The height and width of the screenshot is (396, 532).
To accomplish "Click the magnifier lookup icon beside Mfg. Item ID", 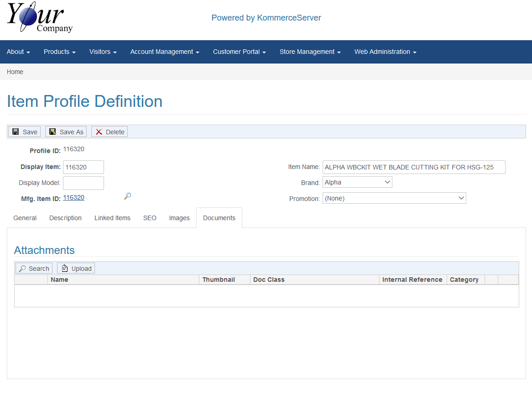I will click(x=128, y=196).
